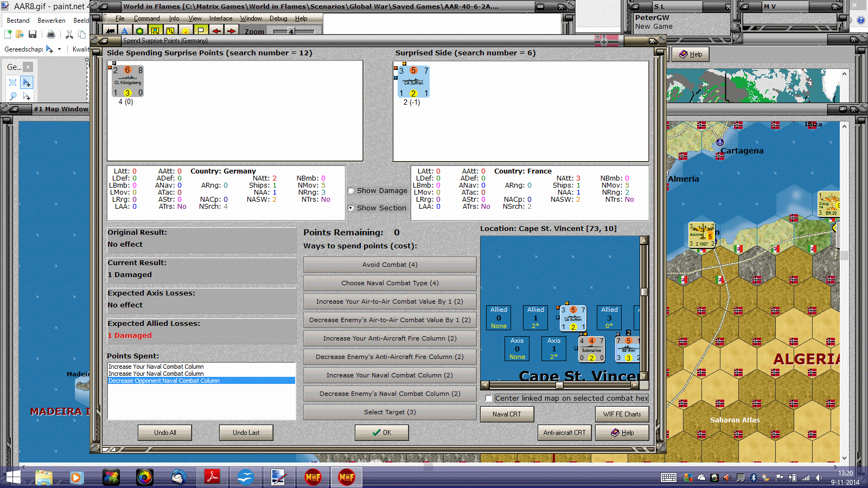Open Thunderbird from the taskbar
The height and width of the screenshot is (488, 868).
(178, 477)
